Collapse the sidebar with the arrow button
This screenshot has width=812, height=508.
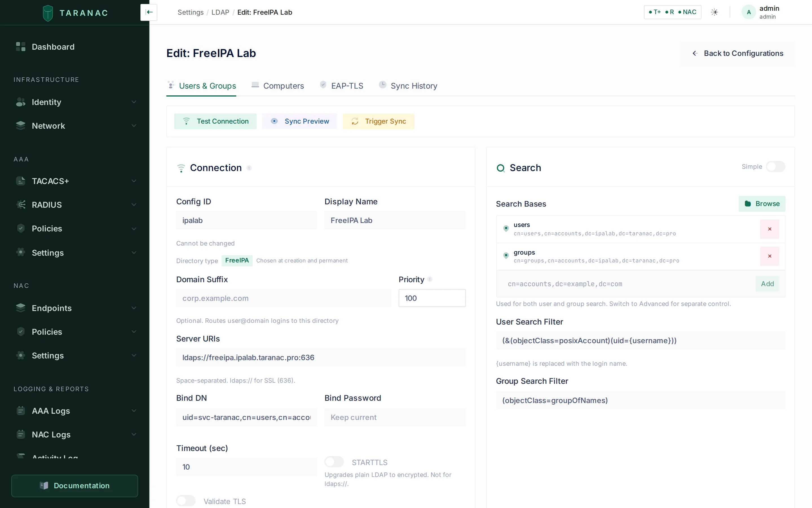click(x=149, y=12)
